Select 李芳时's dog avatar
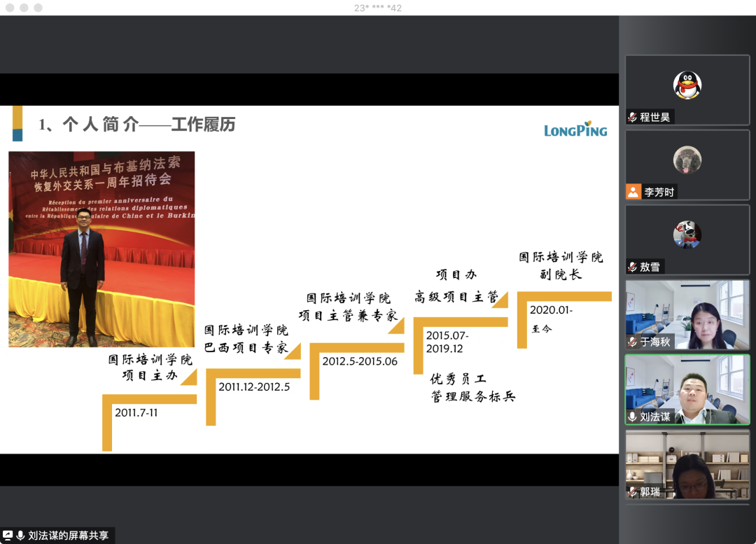The image size is (756, 544). click(x=687, y=160)
